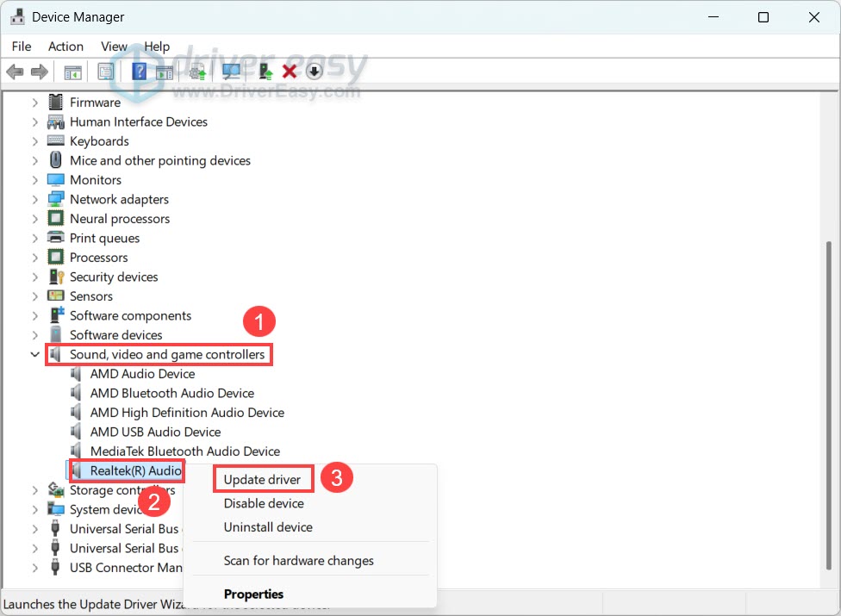Screen dimensions: 841x616
Task: Click the Processors chip icon
Action: [56, 257]
